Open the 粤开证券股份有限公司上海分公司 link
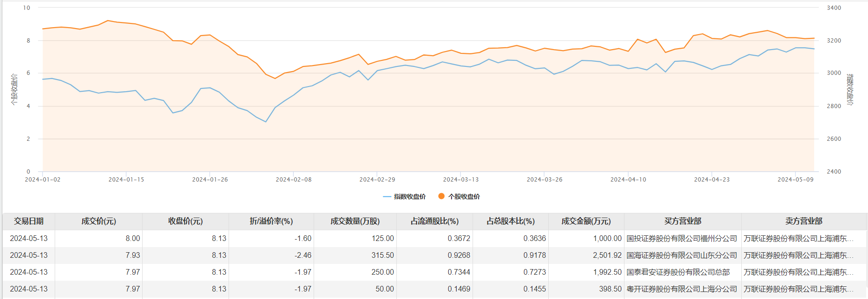The width and height of the screenshot is (868, 299). point(682,289)
